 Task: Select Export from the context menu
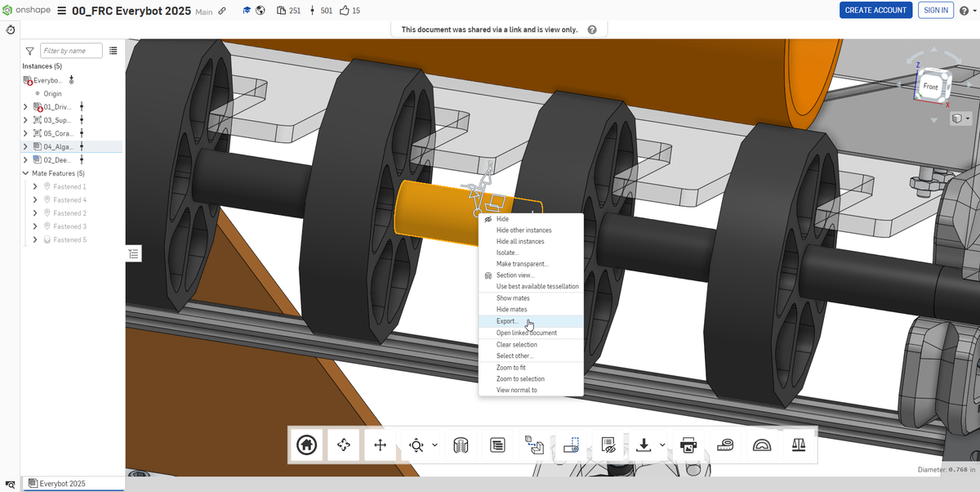click(x=507, y=321)
